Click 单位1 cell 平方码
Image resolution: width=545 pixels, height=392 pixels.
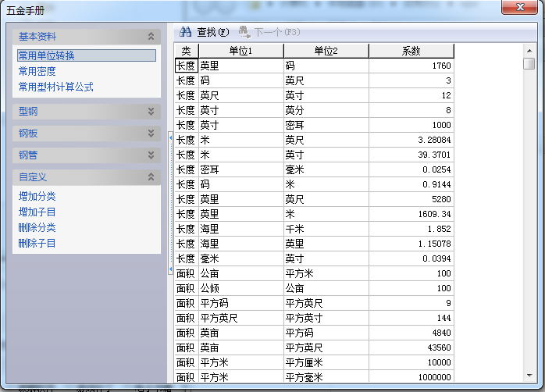click(240, 304)
